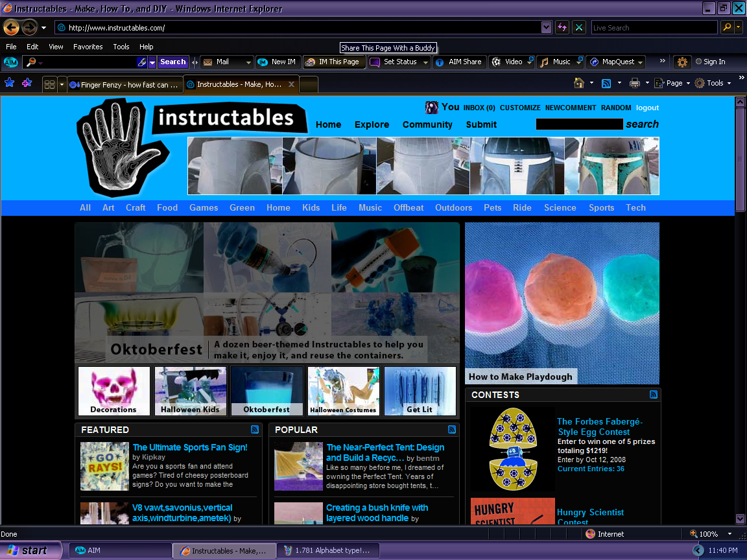Switch to the Finger Frenzy tab
Viewport: 747px width, 560px height.
click(x=124, y=85)
